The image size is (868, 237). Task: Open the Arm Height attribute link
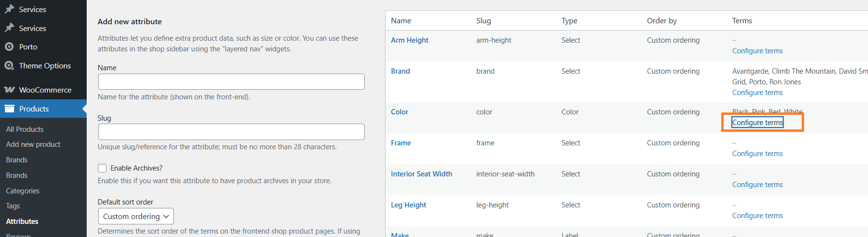409,40
